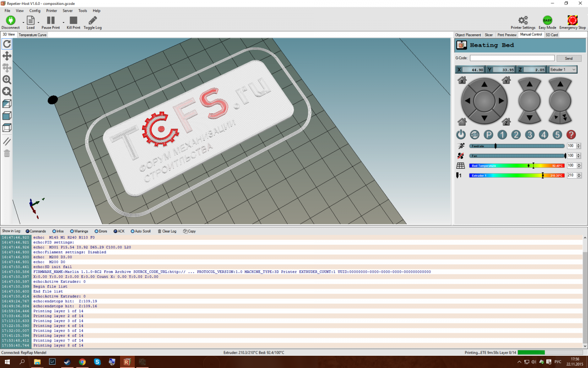Switch to SD Card tab

[552, 35]
